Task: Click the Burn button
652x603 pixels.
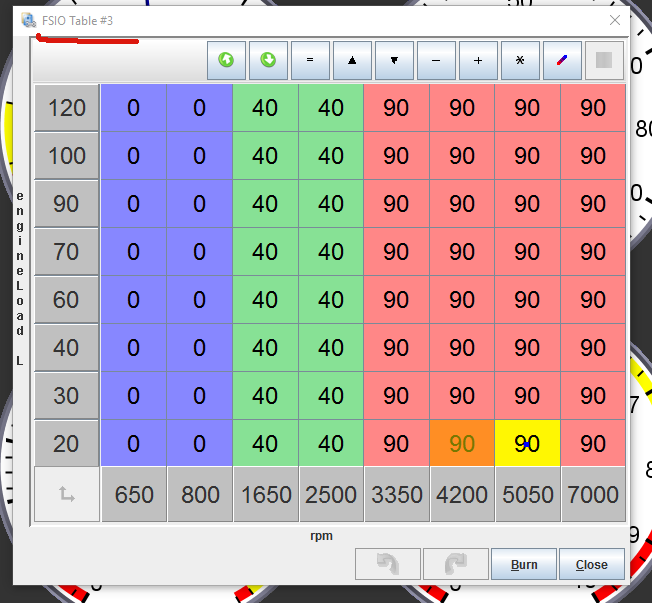Action: [x=524, y=564]
